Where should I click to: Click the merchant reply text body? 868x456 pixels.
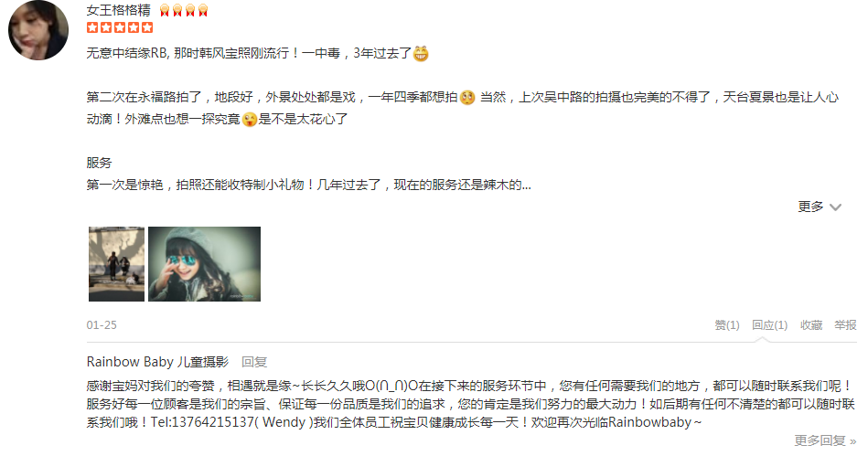pyautogui.click(x=471, y=404)
